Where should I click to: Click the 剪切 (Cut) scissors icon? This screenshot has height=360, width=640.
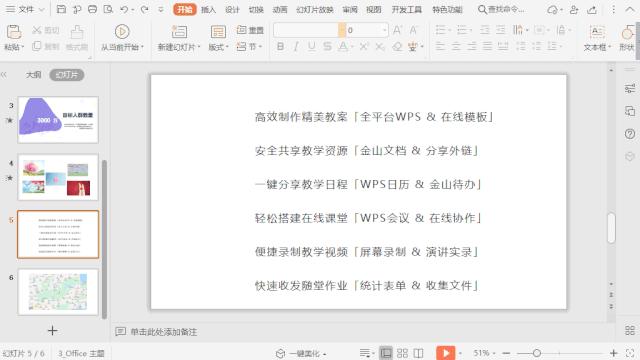click(37, 30)
